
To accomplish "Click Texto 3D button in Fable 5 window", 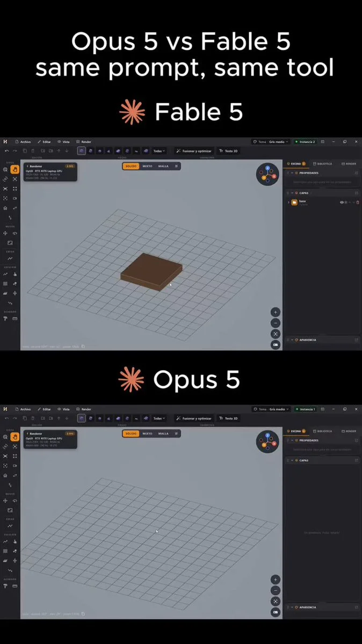I will (x=228, y=151).
